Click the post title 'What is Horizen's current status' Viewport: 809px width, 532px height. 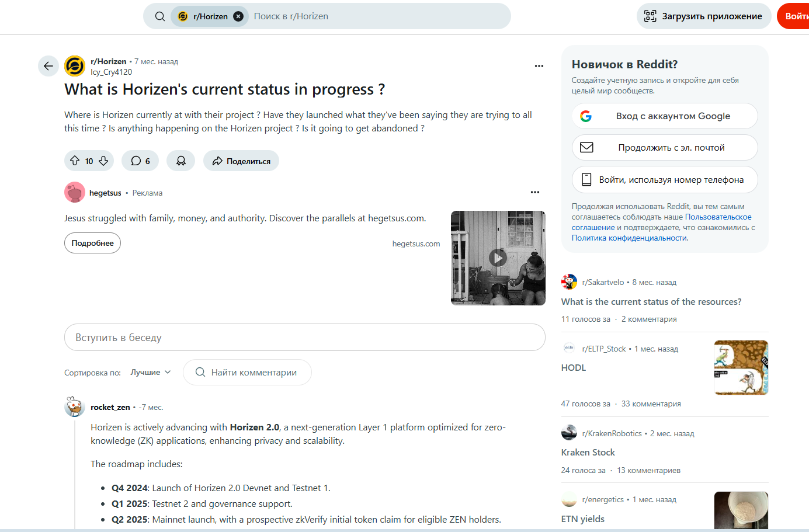[x=225, y=89]
